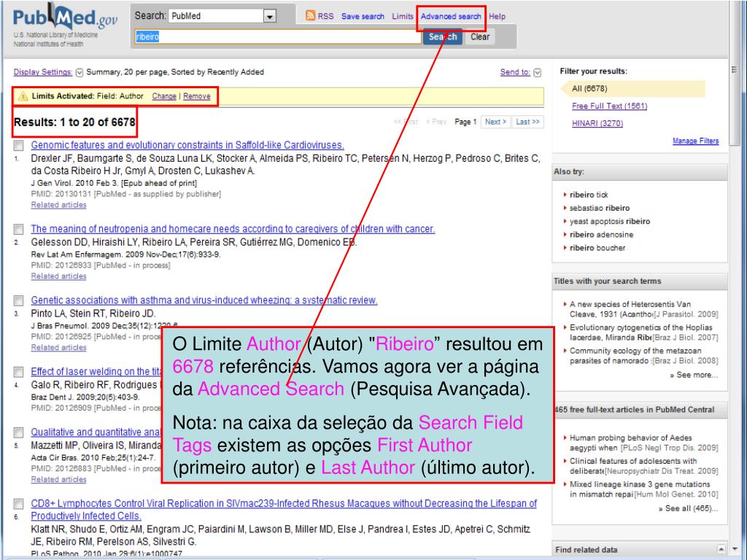Viewport: 747px width, 560px height.
Task: Jump to the Last results page
Action: click(527, 122)
